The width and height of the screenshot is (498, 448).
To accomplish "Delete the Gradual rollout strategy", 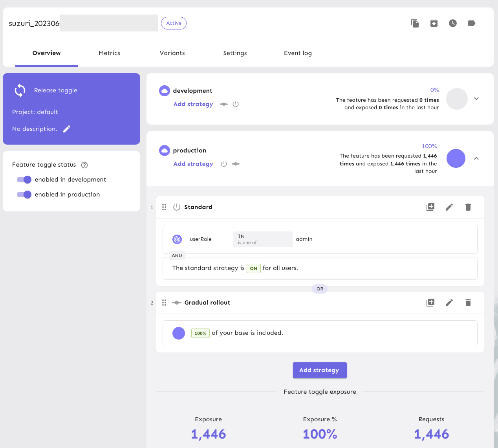I will click(468, 303).
